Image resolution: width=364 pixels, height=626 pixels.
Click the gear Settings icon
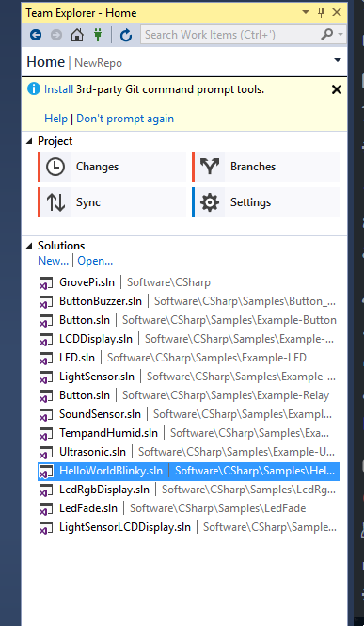(210, 202)
